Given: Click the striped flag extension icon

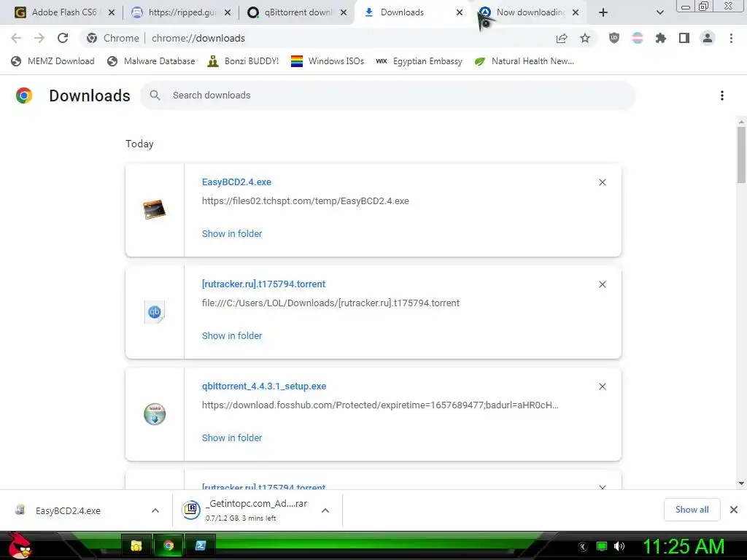Looking at the screenshot, I should pos(638,38).
